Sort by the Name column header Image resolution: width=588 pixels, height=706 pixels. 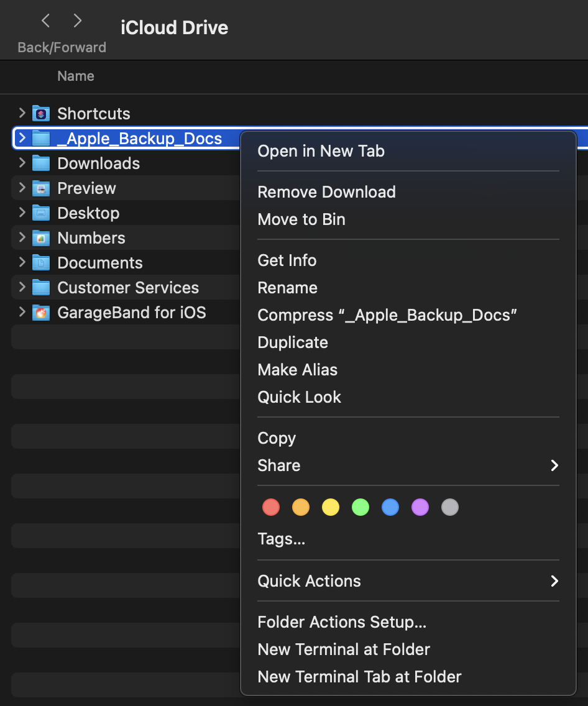76,76
